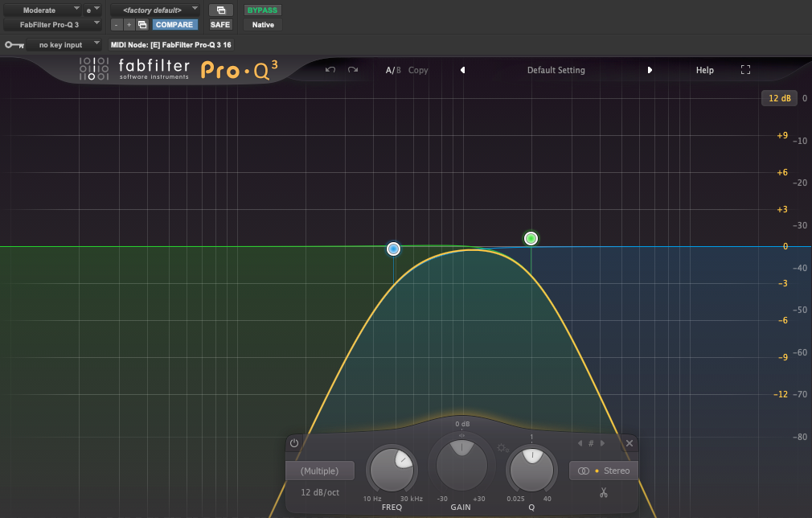This screenshot has height=518, width=812.
Task: Click the -12 dB scale label
Action: tap(781, 394)
